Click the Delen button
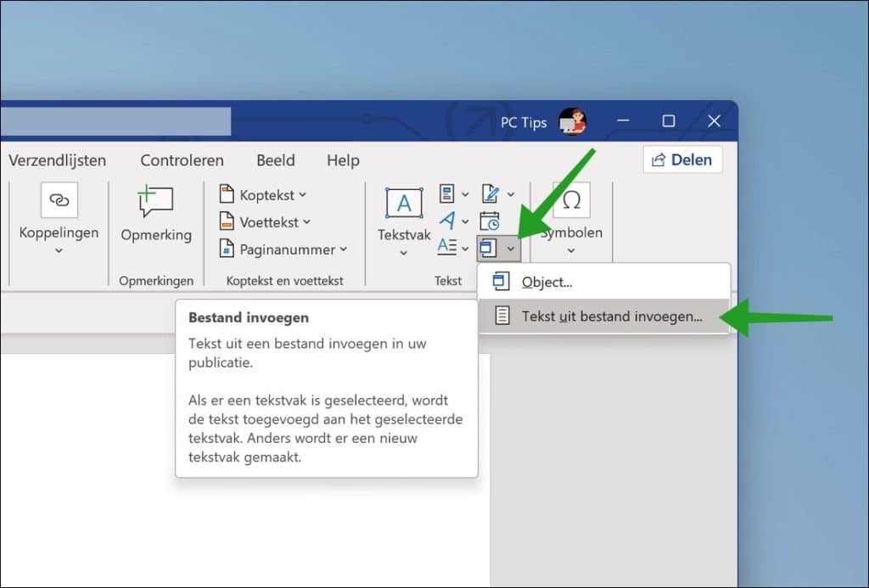This screenshot has height=588, width=869. click(682, 160)
